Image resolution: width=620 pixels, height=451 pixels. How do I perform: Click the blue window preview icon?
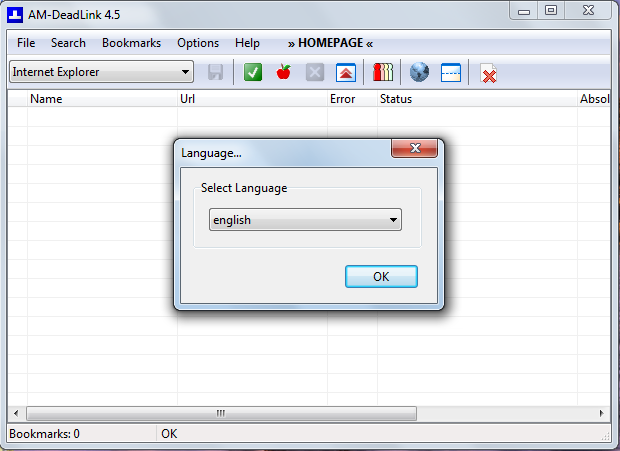click(x=451, y=73)
